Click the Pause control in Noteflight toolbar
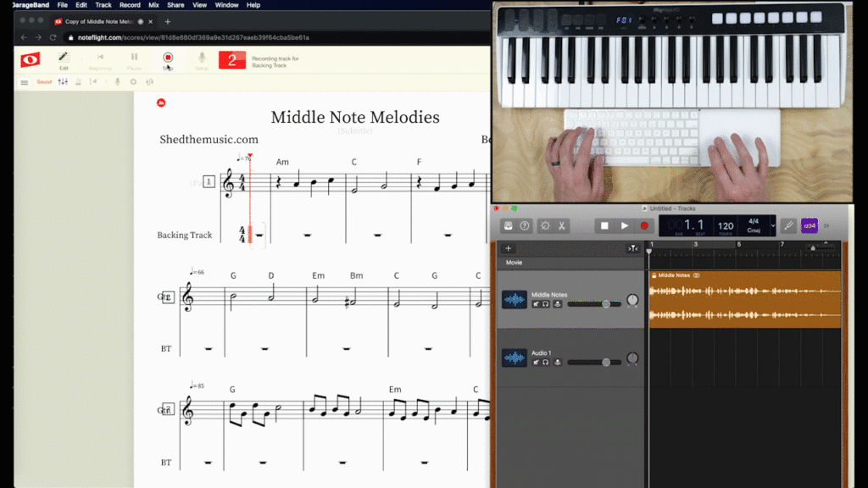This screenshot has width=868, height=488. (135, 58)
